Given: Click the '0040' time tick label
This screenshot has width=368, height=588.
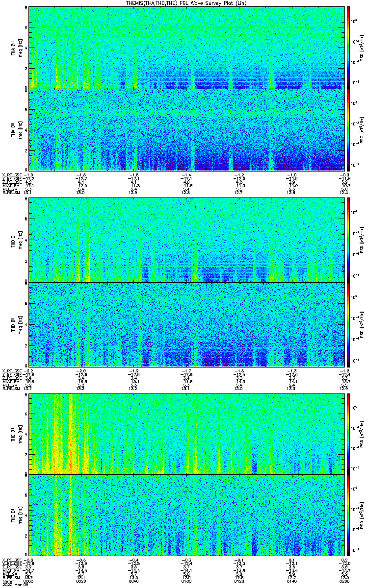Looking at the screenshot, I should click(133, 581).
